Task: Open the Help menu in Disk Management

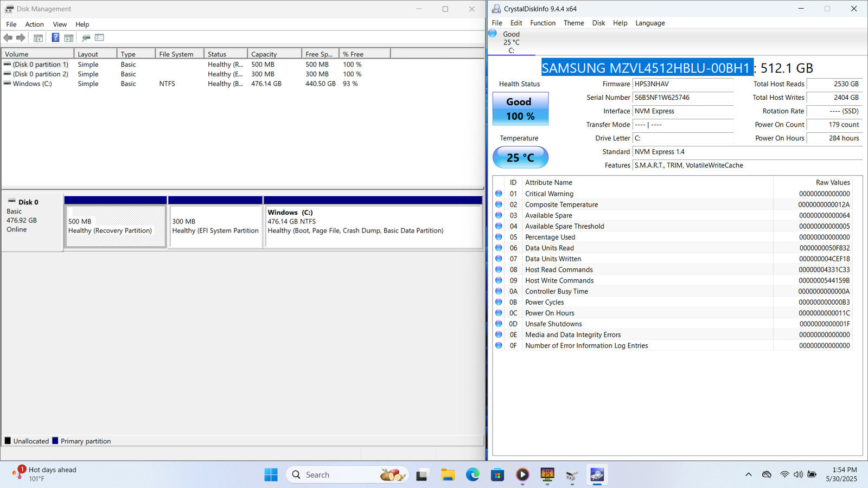Action: pyautogui.click(x=82, y=24)
